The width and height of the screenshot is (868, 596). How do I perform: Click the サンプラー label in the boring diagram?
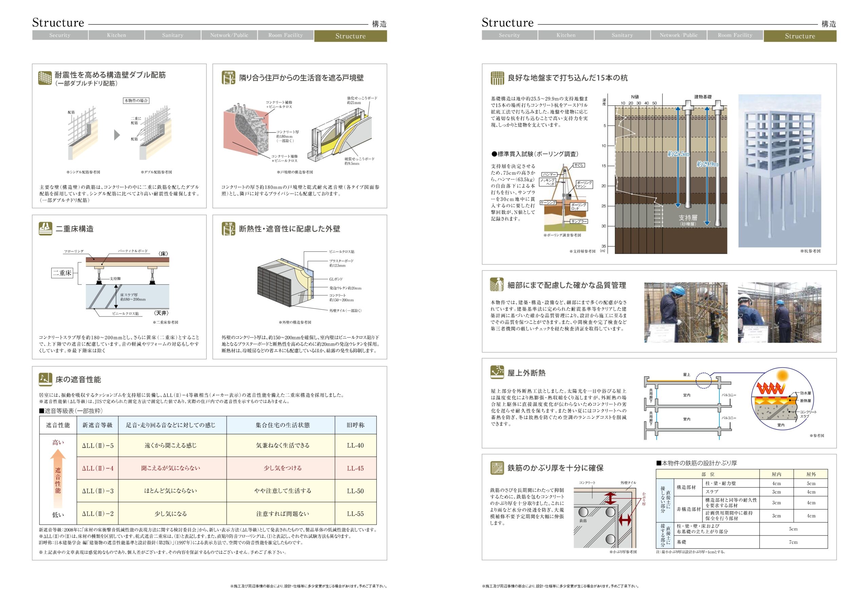click(578, 221)
